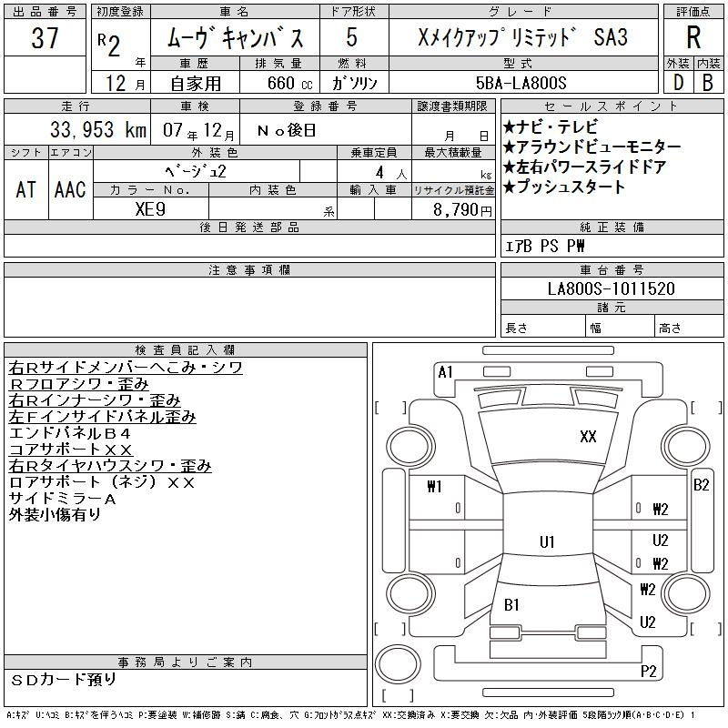Screen dimensions: 728x728
Task: Click office notice "SDカード預り"
Action: (x=63, y=680)
